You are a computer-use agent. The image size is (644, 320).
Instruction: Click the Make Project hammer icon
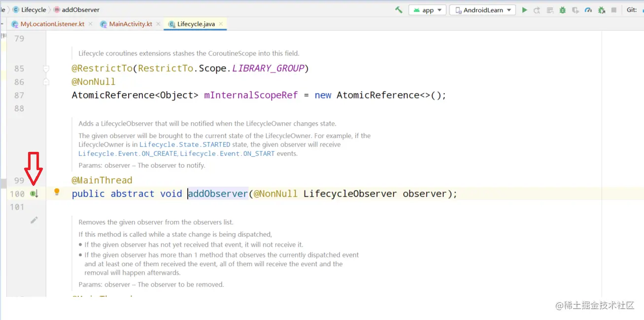point(399,10)
